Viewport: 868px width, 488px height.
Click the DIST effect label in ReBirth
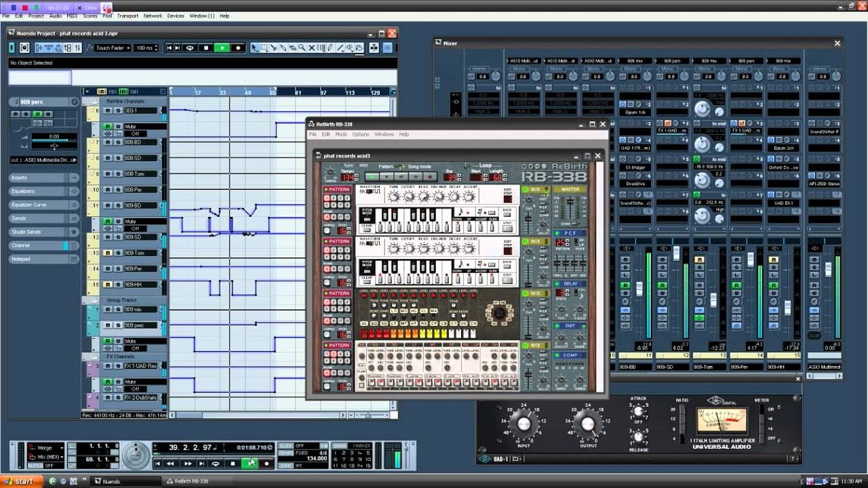pos(570,325)
